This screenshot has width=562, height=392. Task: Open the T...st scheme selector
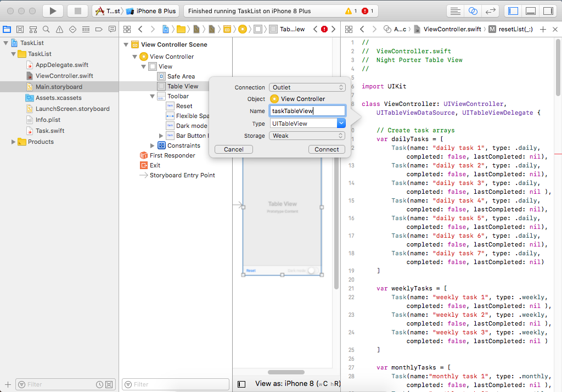point(108,11)
